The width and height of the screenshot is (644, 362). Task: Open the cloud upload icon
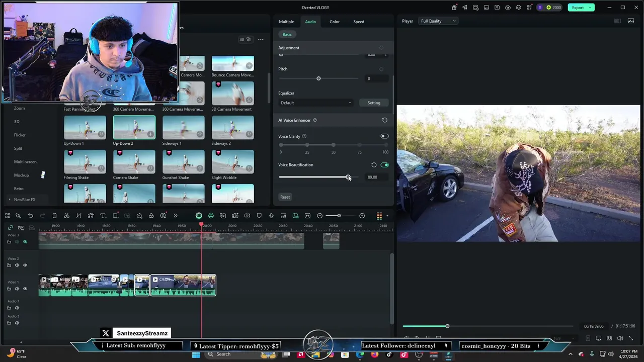click(508, 8)
